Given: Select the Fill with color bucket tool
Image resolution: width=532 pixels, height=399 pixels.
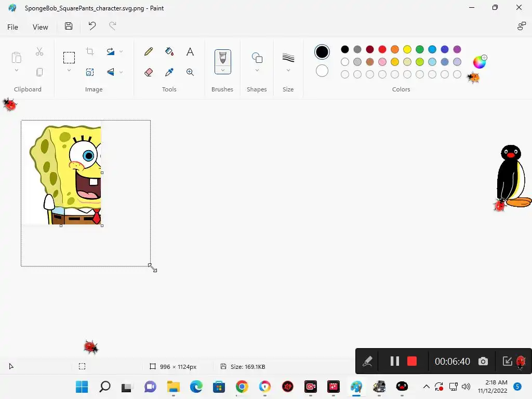Looking at the screenshot, I should coord(169,51).
